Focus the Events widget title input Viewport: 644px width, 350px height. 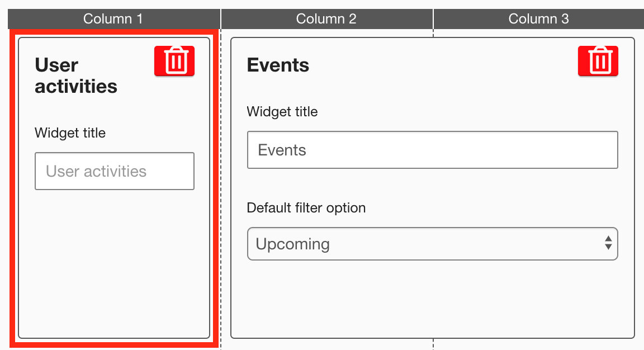tap(432, 150)
